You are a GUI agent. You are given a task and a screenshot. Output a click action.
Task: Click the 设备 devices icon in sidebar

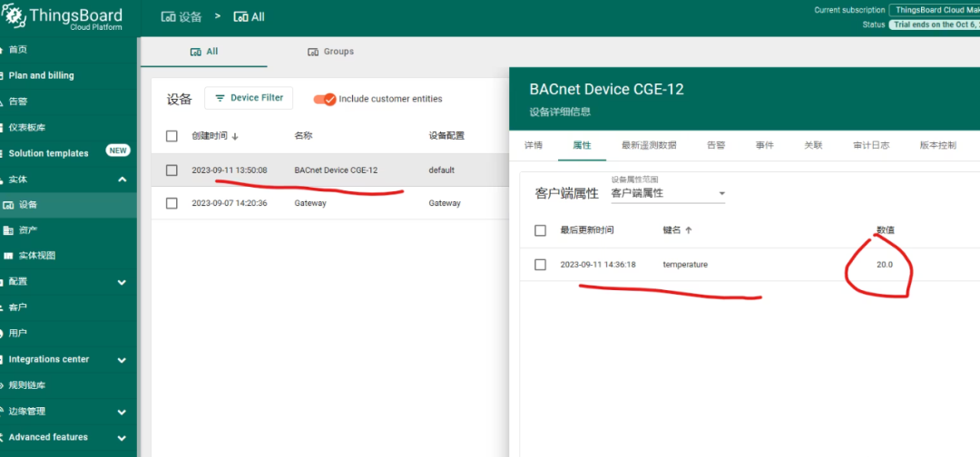click(8, 205)
